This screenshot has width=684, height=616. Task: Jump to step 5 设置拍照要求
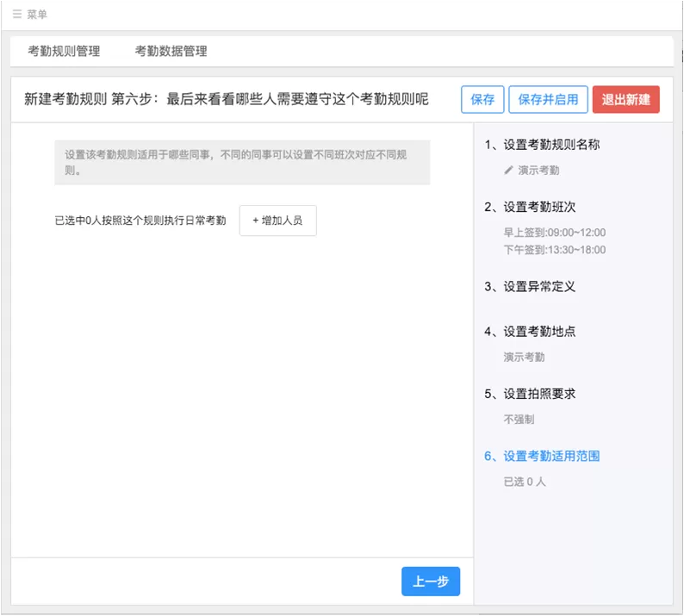[x=530, y=394]
